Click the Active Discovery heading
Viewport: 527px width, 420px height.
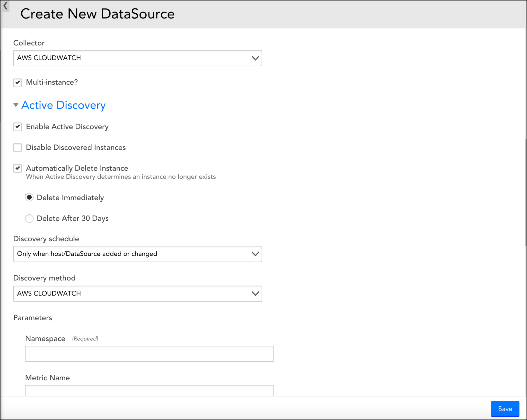[x=63, y=105]
